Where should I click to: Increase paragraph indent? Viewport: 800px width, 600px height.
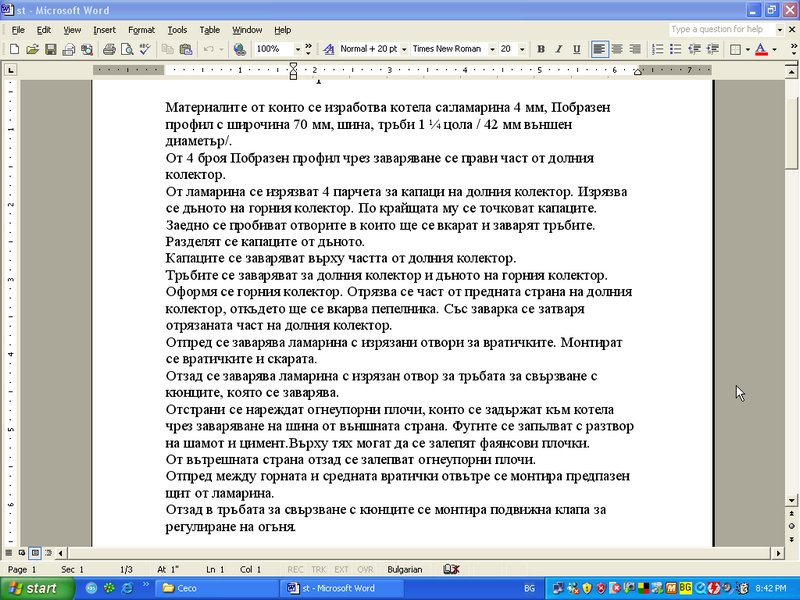[712, 48]
